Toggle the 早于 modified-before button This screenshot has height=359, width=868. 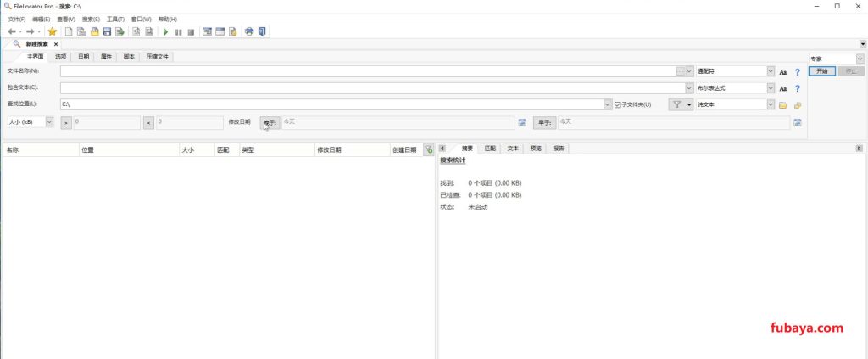point(545,122)
